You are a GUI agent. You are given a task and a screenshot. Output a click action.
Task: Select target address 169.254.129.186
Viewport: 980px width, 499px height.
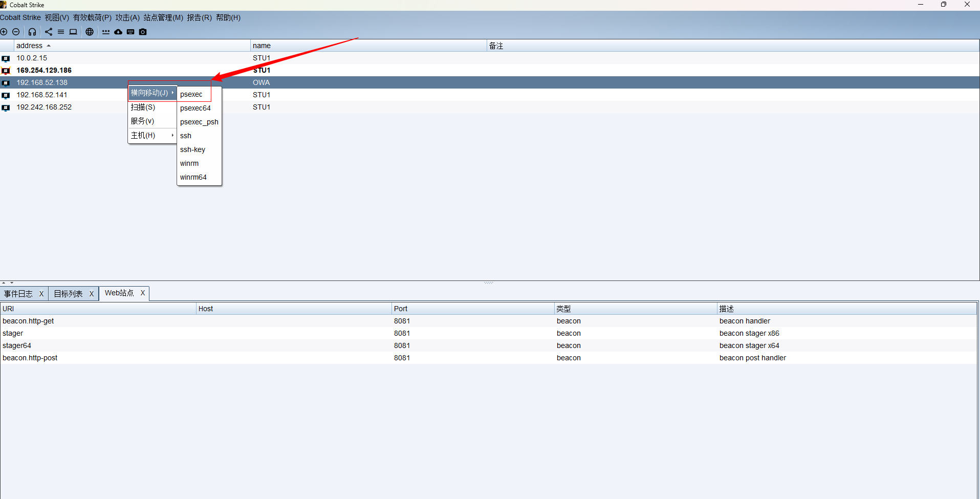coord(44,70)
